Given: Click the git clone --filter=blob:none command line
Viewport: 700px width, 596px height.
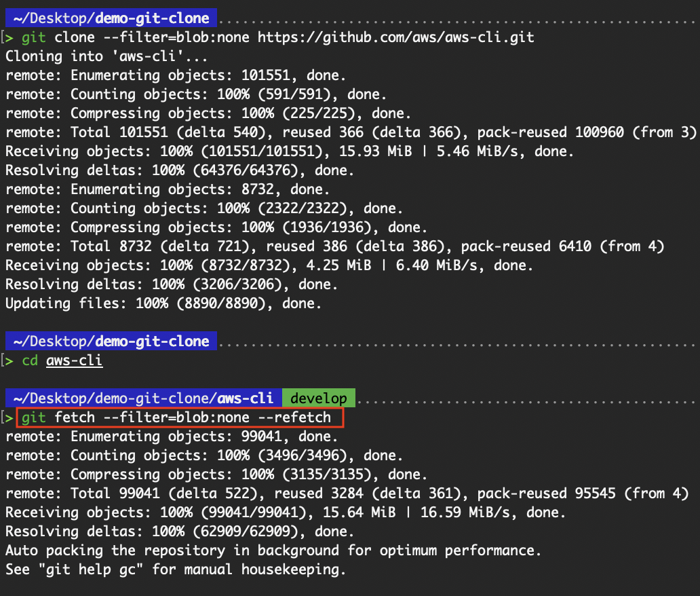Looking at the screenshot, I should pos(277,37).
